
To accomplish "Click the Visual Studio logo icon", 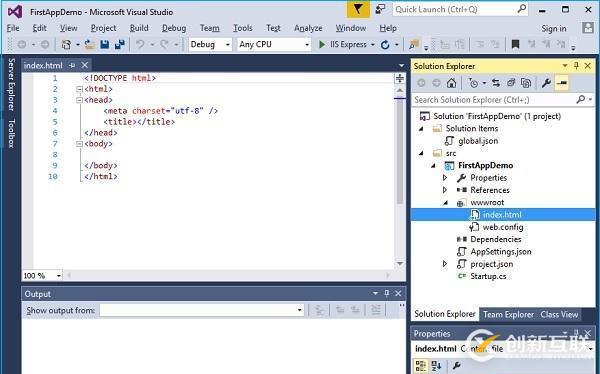I will (x=15, y=12).
